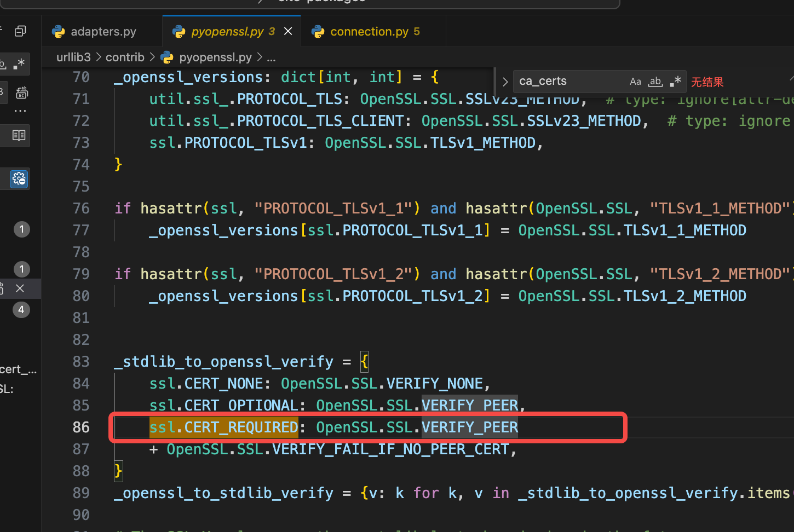The height and width of the screenshot is (532, 794).
Task: Toggle use exclude settings gear icon
Action: click(x=19, y=179)
